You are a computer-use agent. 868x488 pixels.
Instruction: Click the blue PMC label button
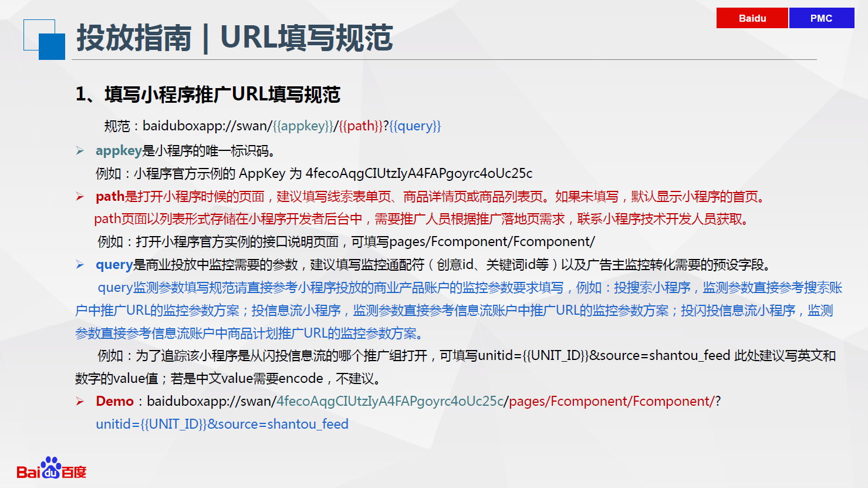coord(821,18)
